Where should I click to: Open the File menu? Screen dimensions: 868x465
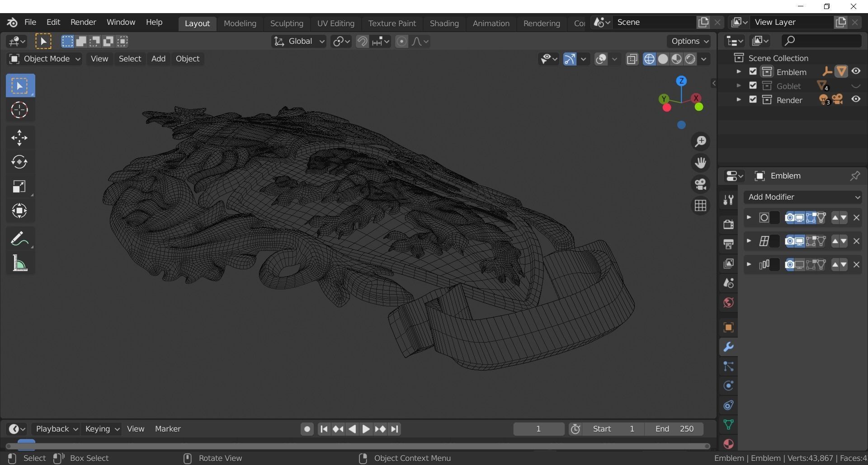pyautogui.click(x=30, y=22)
